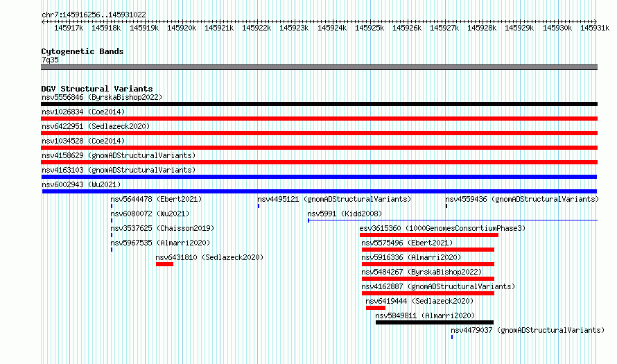Open nsv5484267 (ByrskaBishop2022) label
This screenshot has height=364, width=617.
tap(422, 272)
